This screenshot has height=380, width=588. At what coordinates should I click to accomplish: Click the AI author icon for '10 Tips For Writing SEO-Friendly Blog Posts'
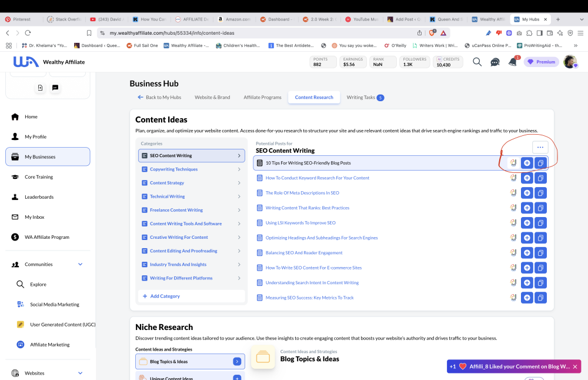click(x=513, y=163)
